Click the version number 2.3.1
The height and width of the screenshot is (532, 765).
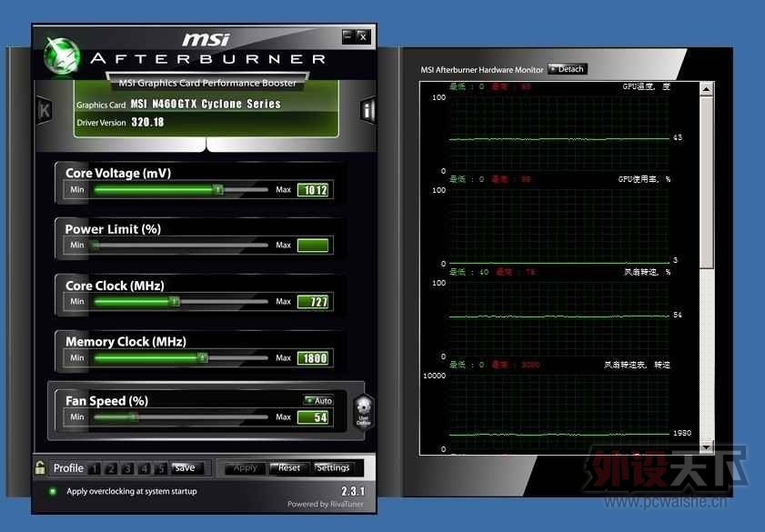[353, 491]
